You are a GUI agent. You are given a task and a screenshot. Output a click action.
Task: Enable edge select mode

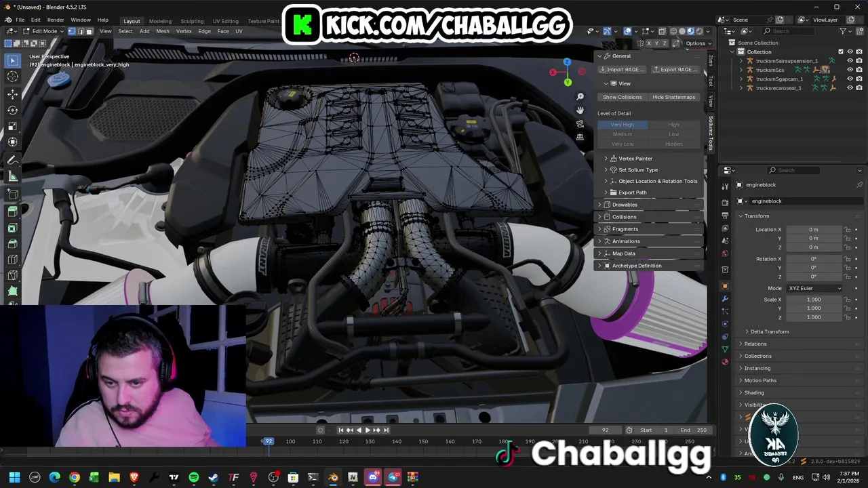80,31
